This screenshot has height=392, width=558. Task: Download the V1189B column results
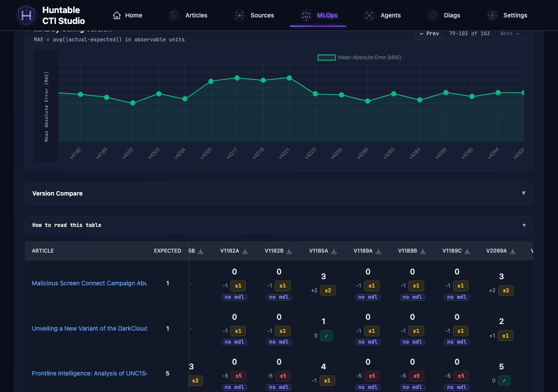click(423, 251)
